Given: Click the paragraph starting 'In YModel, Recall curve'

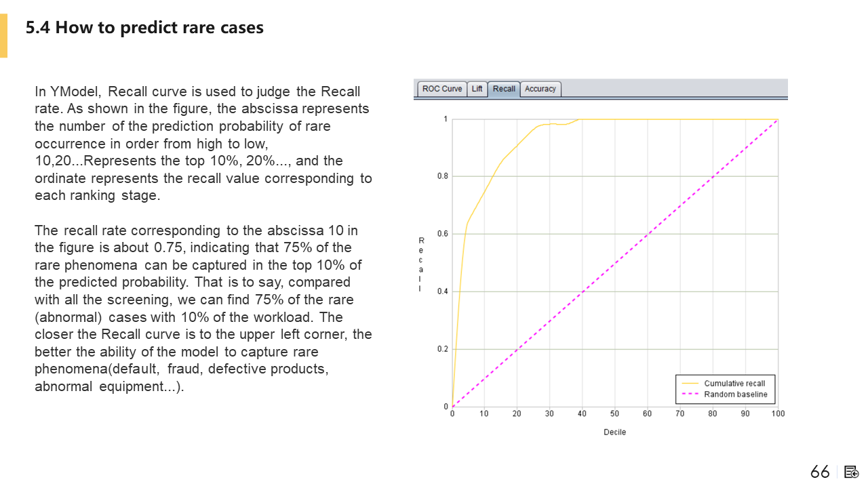Looking at the screenshot, I should 203,143.
